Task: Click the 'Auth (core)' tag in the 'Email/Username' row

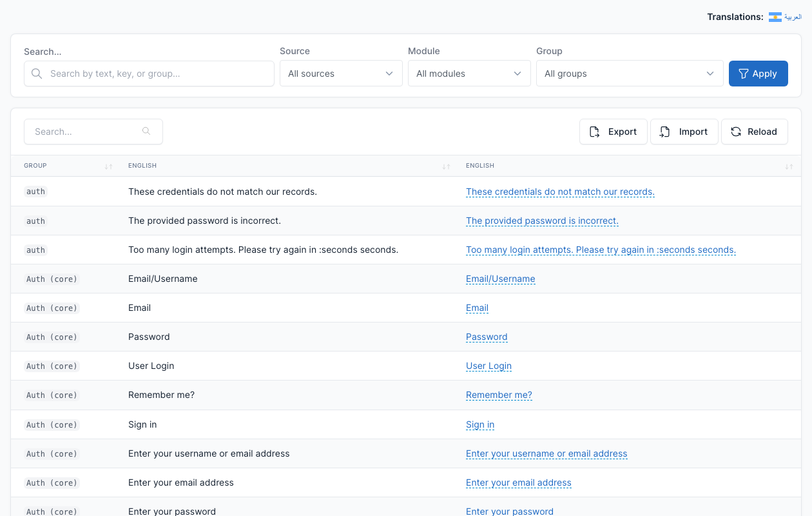Action: pyautogui.click(x=52, y=279)
